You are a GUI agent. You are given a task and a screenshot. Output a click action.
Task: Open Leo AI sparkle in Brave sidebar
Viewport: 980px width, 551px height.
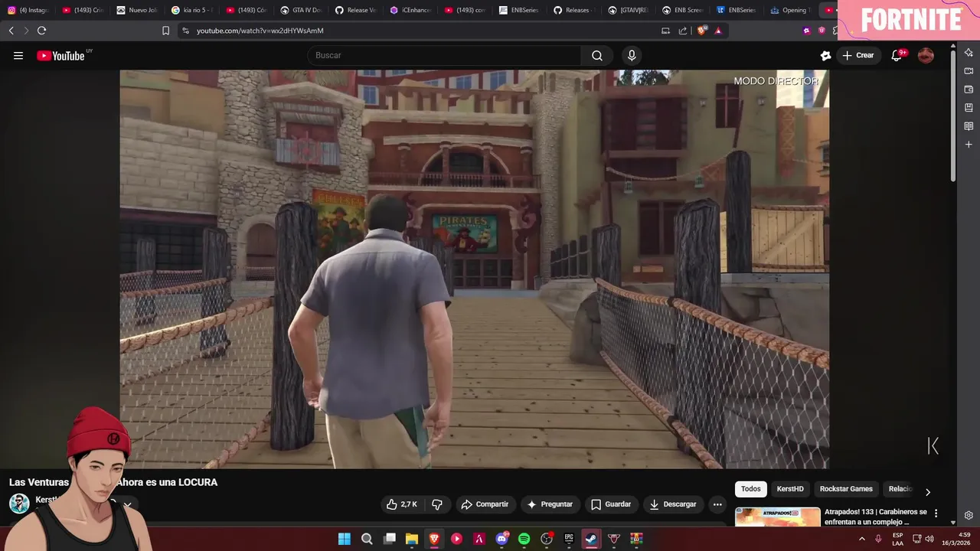coord(969,53)
